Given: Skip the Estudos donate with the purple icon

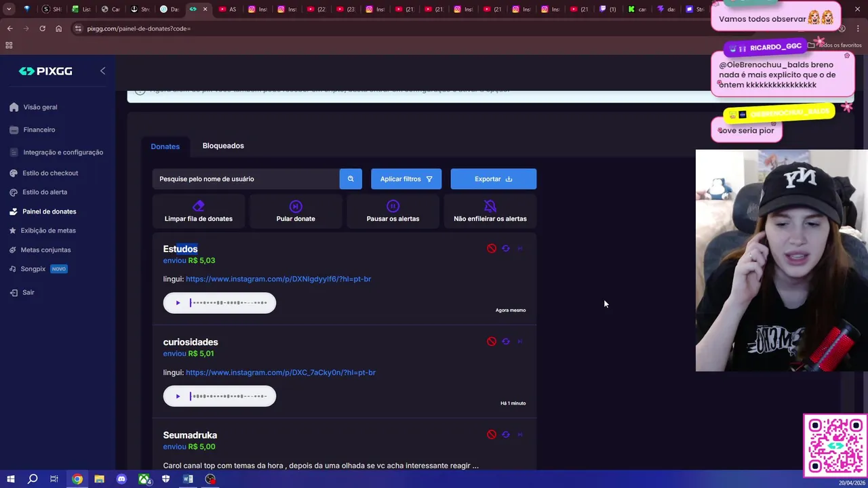Looking at the screenshot, I should [520, 249].
